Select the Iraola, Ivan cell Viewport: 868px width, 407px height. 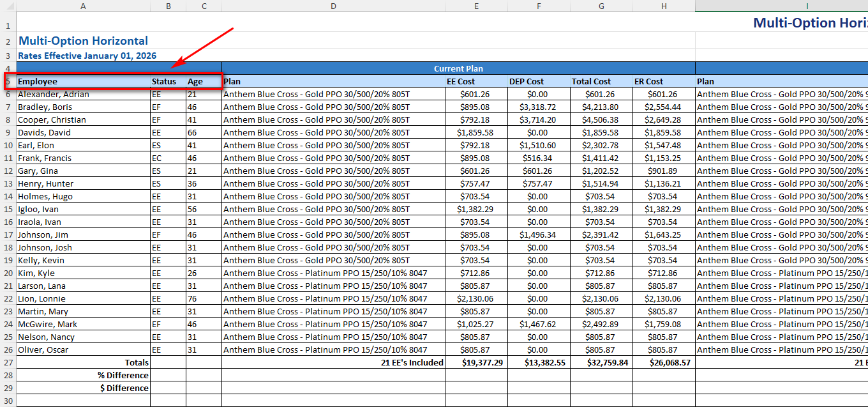[83, 222]
